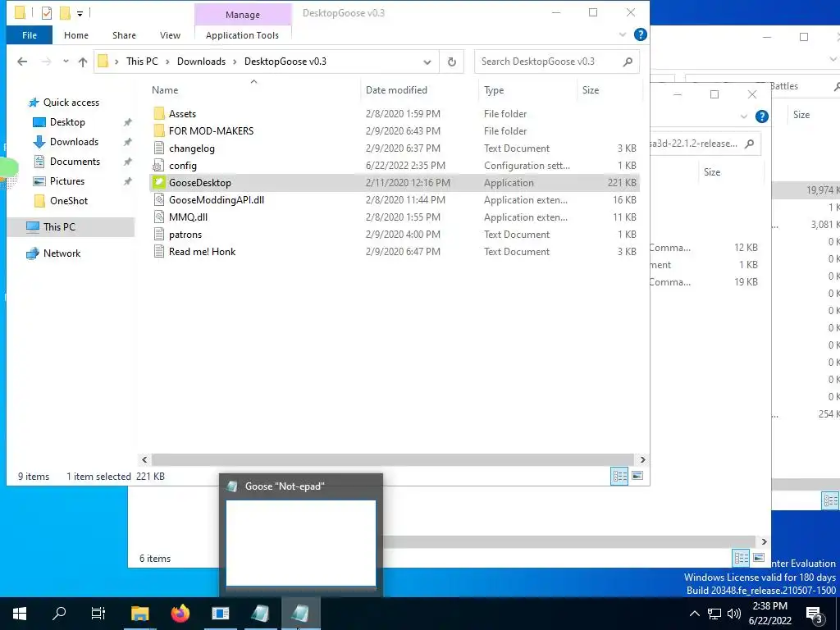Open the OneShot folder in sidebar

[69, 201]
